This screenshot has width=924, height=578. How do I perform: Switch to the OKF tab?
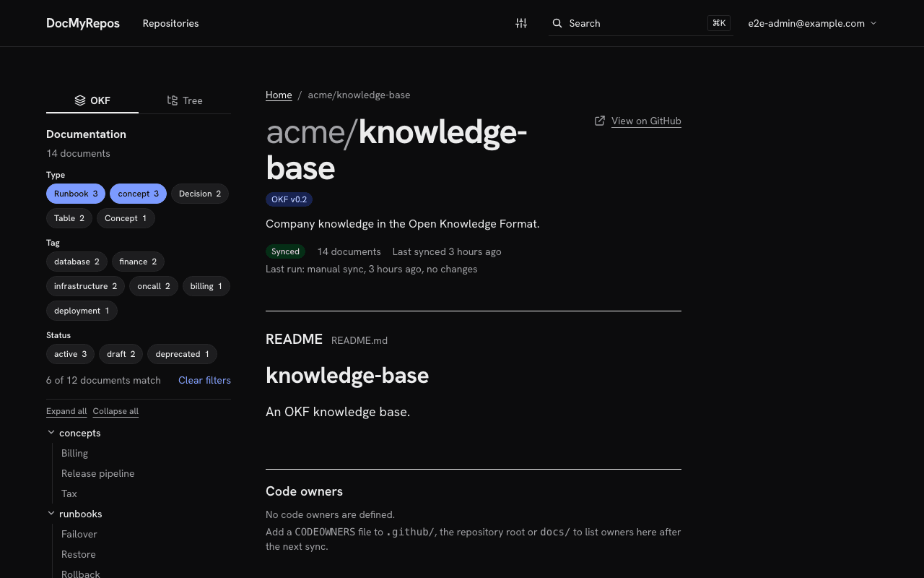point(92,100)
